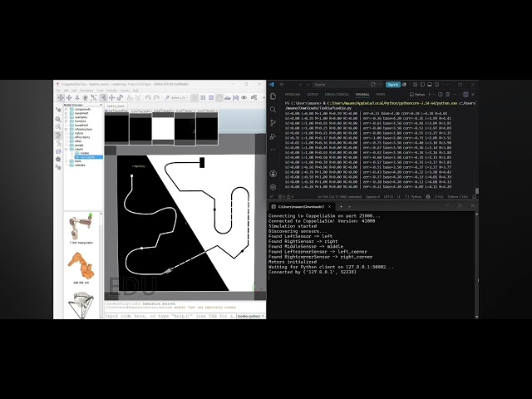Click the fit-to-view toolbar icon
Viewport: 532px width, 399px height.
(x=94, y=98)
